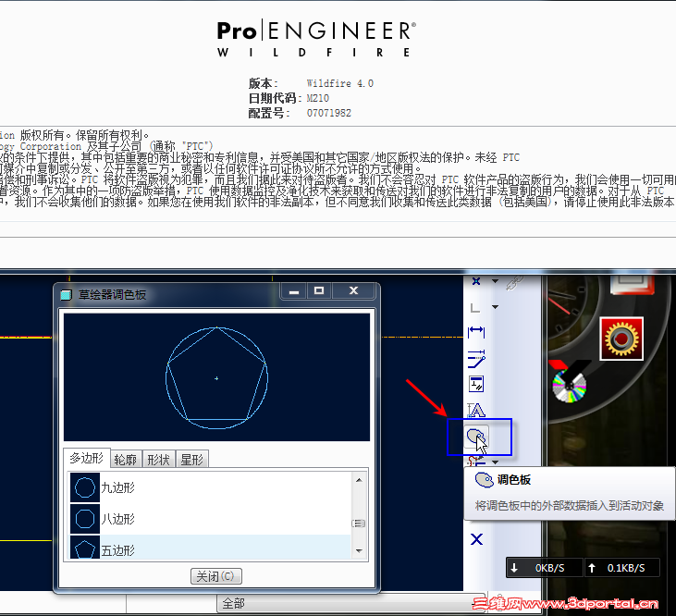Click the 草绘器调色板 title icon

point(66,295)
